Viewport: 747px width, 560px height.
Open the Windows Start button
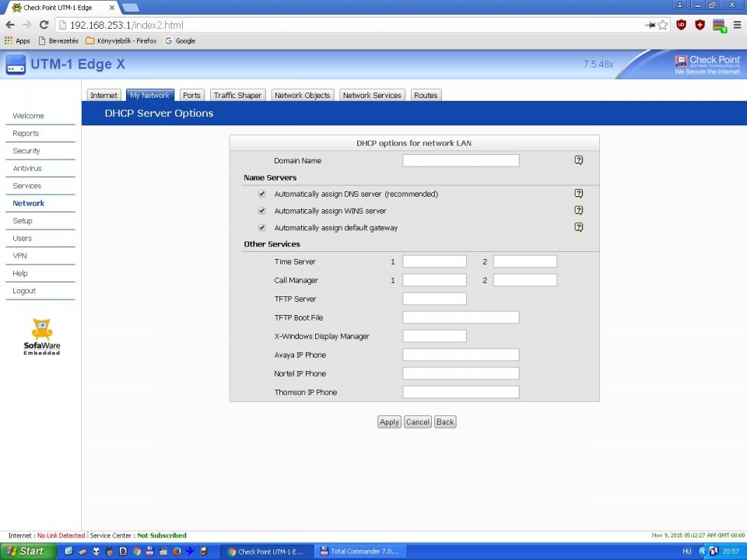(x=28, y=551)
